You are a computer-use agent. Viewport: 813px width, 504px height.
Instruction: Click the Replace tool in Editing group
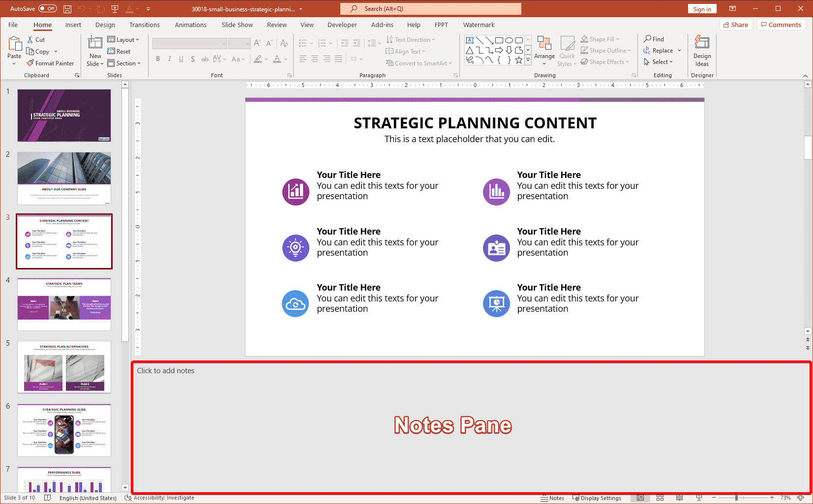coord(659,50)
